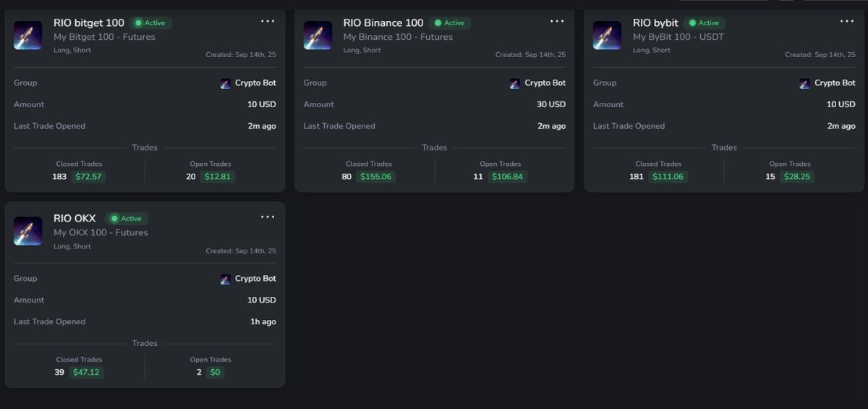The width and height of the screenshot is (868, 409).
Task: Click the $106.84 open trades profit badge
Action: 507,177
